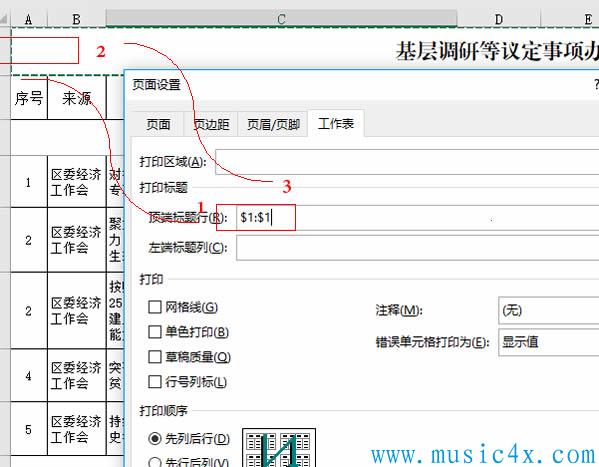Click 区委经济工作会 in row 1

click(76, 182)
